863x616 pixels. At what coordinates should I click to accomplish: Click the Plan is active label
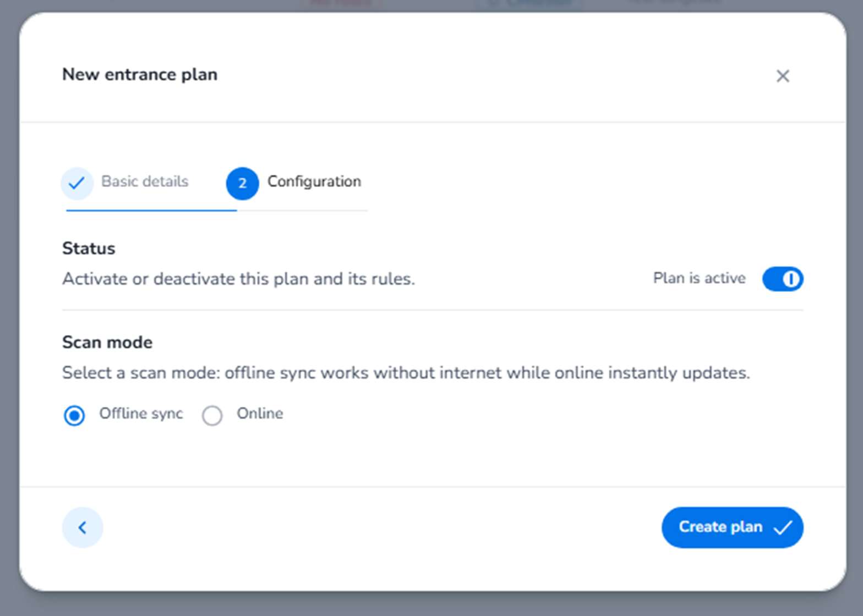point(699,278)
